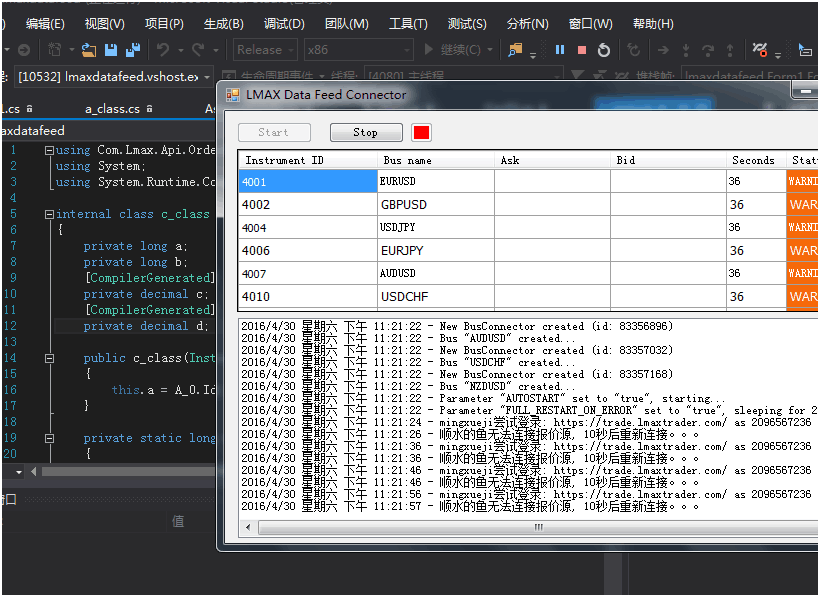
Task: Click the Bid column header
Action: [x=668, y=160]
